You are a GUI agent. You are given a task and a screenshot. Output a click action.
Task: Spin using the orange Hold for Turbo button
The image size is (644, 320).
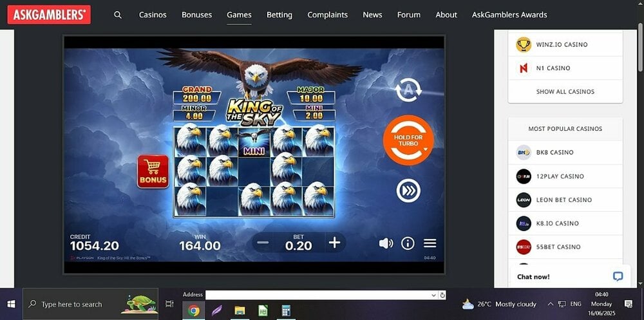point(408,140)
